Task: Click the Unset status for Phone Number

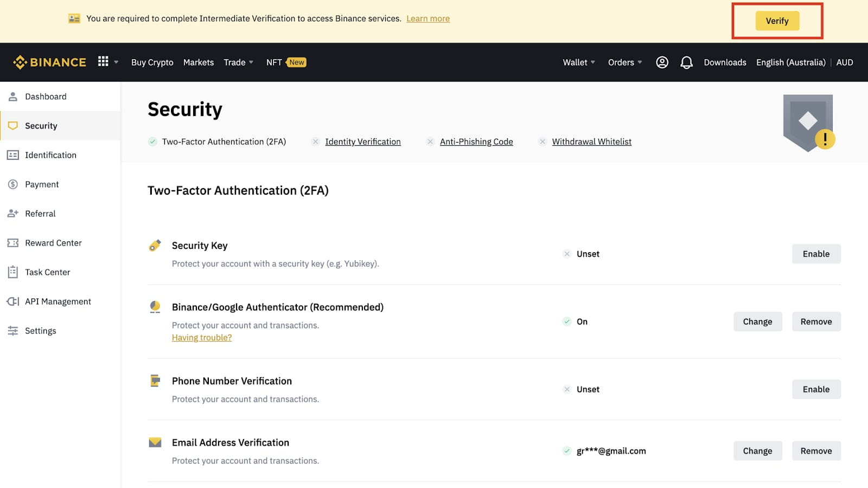Action: pos(588,389)
